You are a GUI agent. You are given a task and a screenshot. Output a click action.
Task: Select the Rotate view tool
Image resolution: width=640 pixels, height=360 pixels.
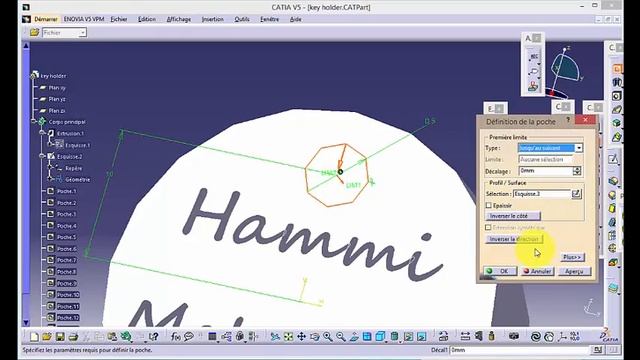[314, 337]
